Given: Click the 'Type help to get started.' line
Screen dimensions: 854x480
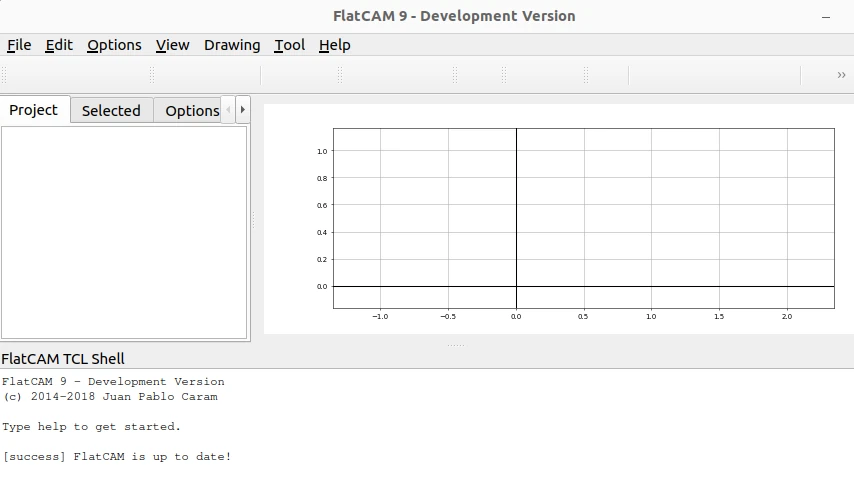Looking at the screenshot, I should coord(91,427).
